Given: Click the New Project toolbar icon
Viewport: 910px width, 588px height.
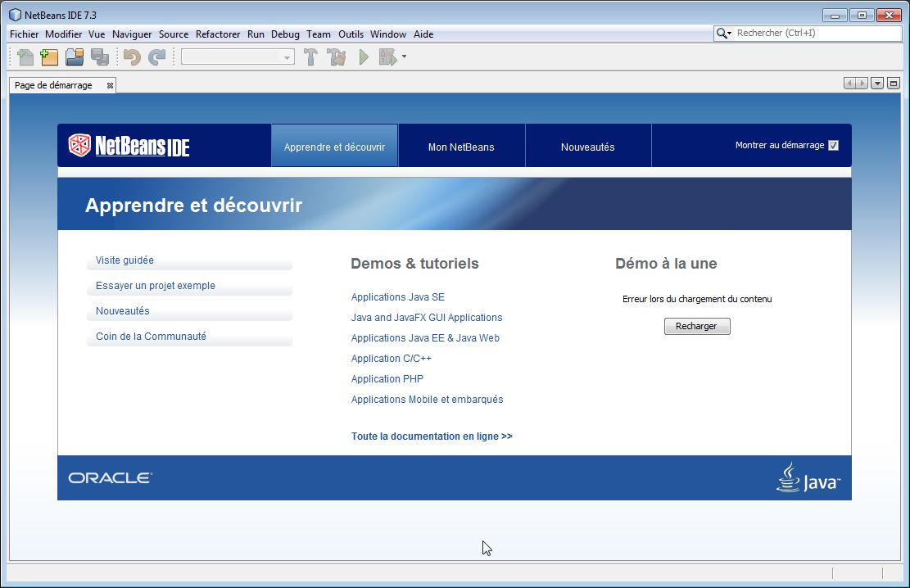Looking at the screenshot, I should [49, 57].
